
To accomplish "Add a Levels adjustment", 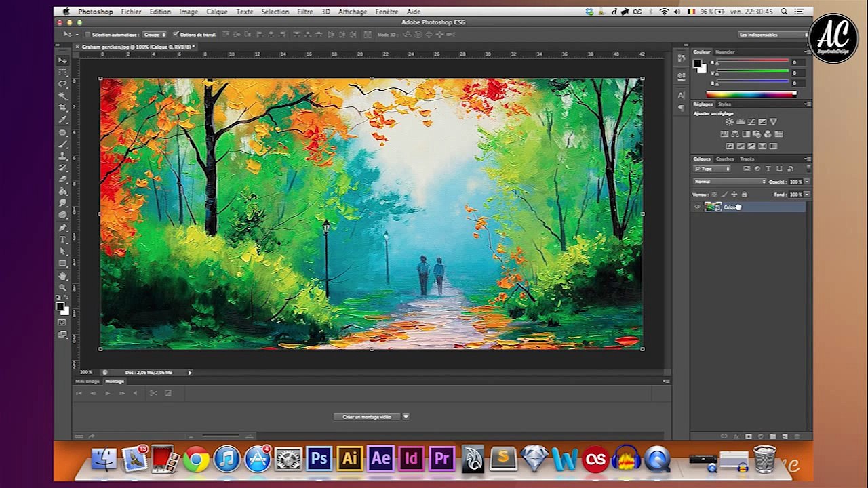I will [741, 122].
